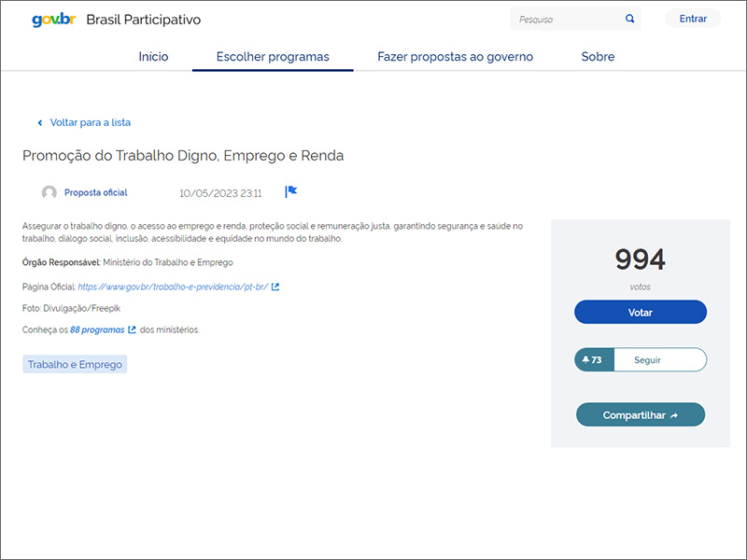Click the gov.br logo
The image size is (747, 560).
(53, 20)
